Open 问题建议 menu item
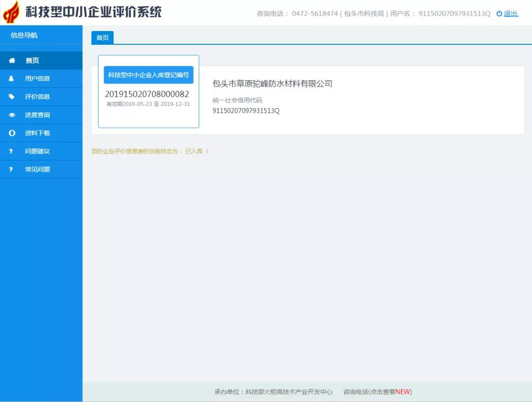The image size is (532, 402). click(41, 151)
